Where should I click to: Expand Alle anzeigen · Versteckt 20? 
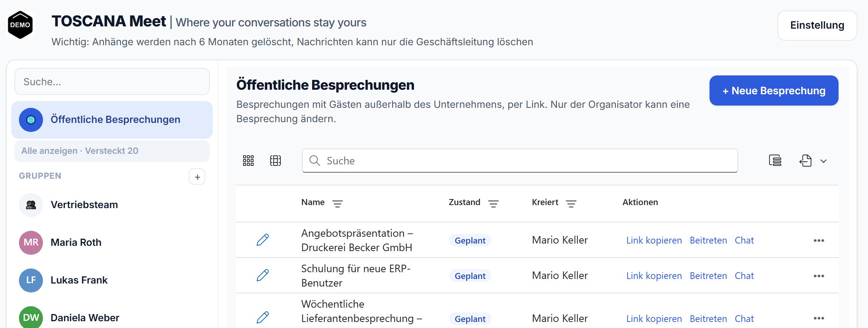tap(112, 151)
